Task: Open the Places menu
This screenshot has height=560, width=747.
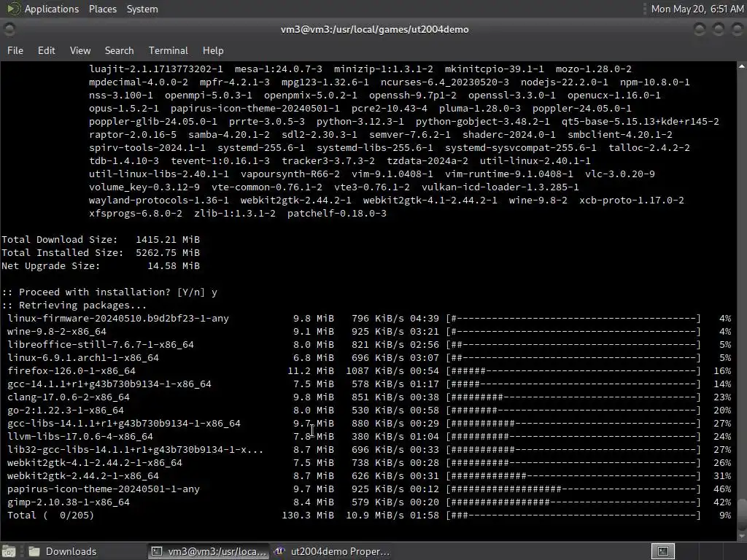Action: click(x=102, y=9)
